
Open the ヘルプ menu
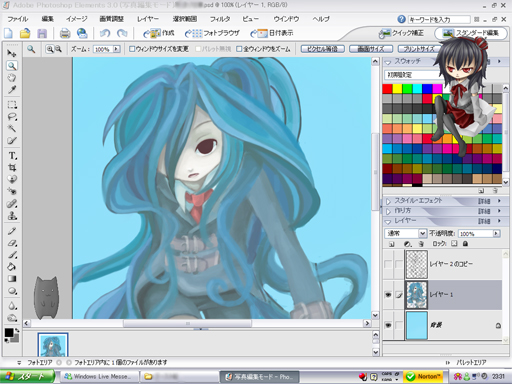click(x=321, y=19)
